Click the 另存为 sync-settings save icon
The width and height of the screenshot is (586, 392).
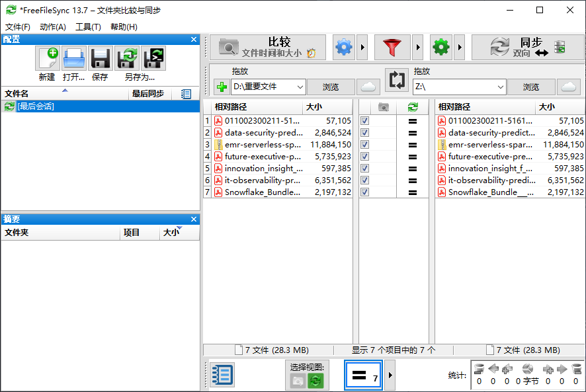click(x=127, y=59)
